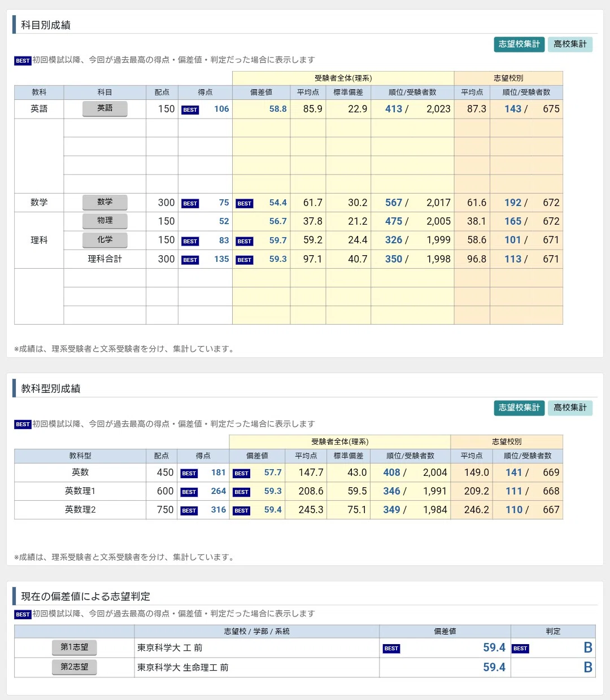This screenshot has width=610, height=700.
Task: Click English deviation value 58.8
Action: click(278, 109)
